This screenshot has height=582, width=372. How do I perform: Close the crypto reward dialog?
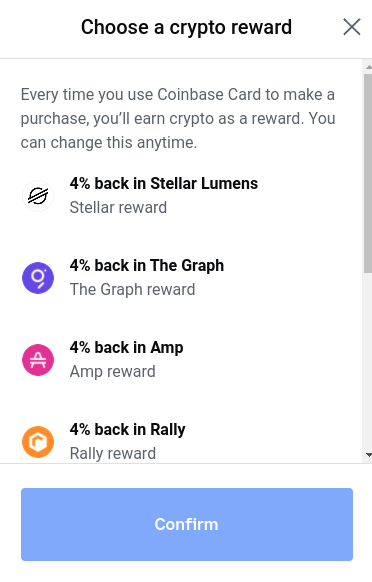352,27
